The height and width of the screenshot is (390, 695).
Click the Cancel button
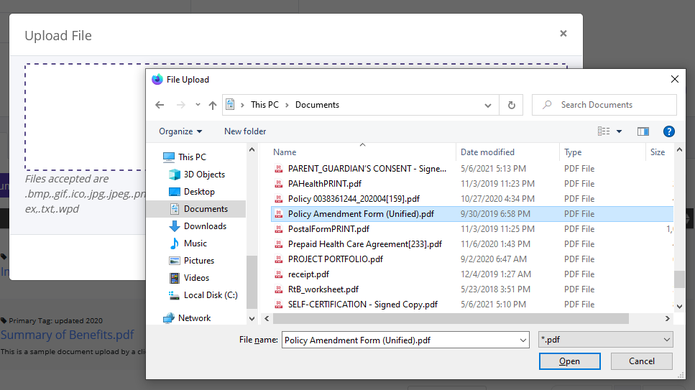(641, 361)
